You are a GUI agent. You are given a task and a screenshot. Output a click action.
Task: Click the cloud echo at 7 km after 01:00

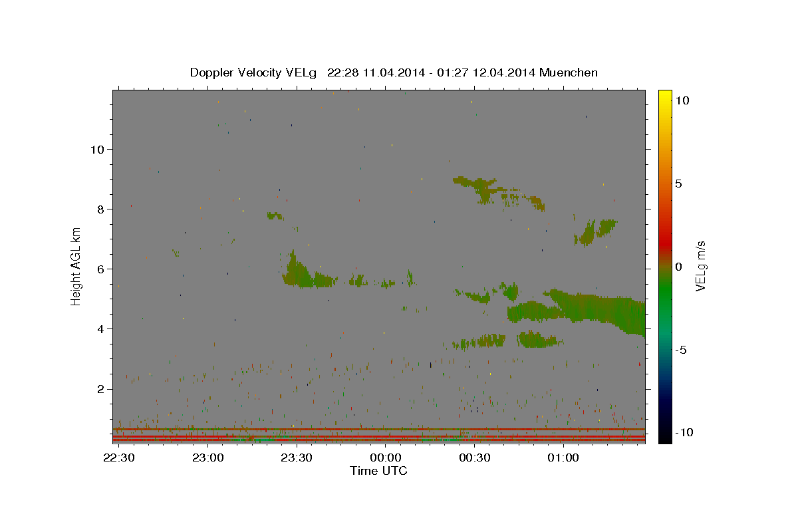[596, 231]
